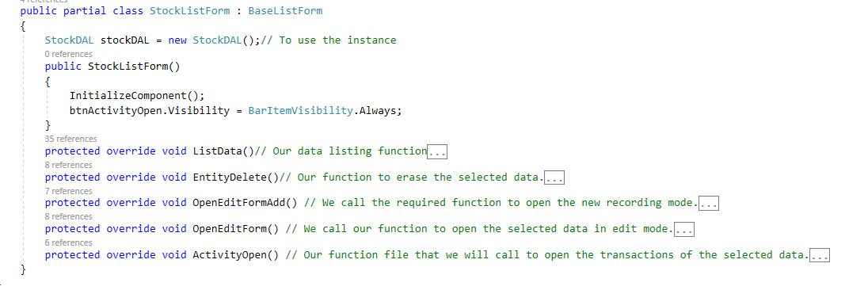Click the BaseListForm base class name
868x290 pixels.
click(285, 10)
